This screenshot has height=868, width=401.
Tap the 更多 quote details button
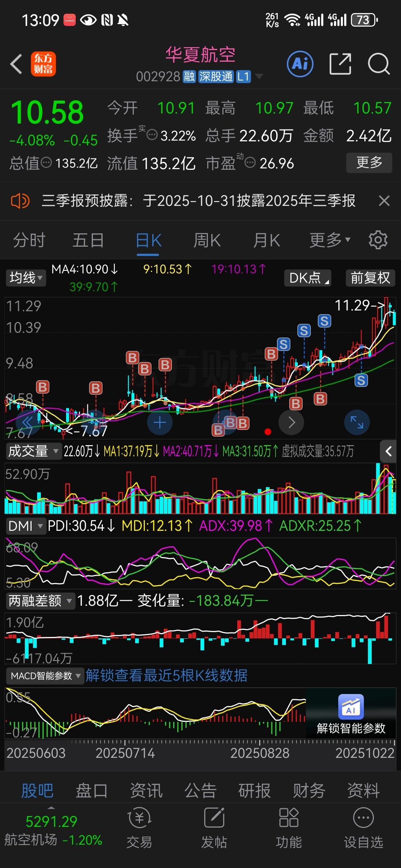(x=369, y=162)
